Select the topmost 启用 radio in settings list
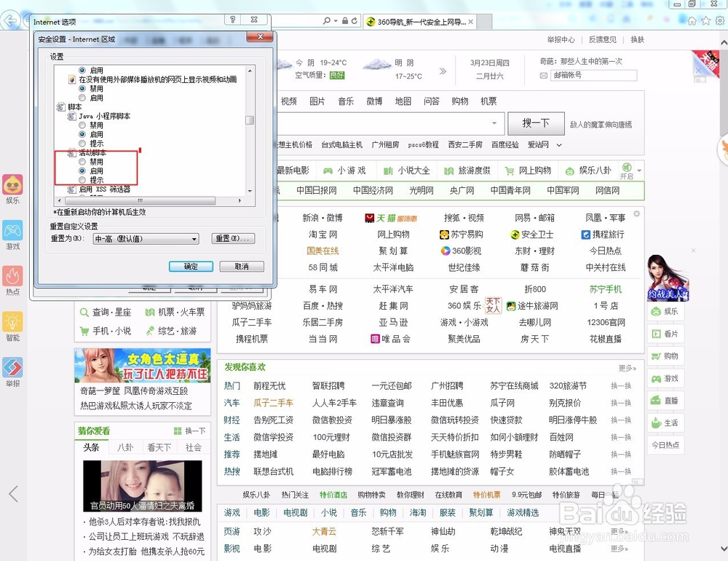 click(82, 70)
